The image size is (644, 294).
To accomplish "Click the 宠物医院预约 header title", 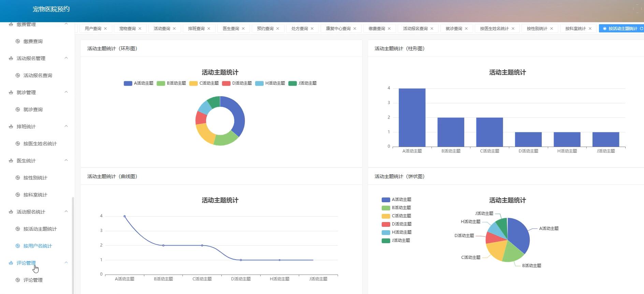I will (51, 9).
